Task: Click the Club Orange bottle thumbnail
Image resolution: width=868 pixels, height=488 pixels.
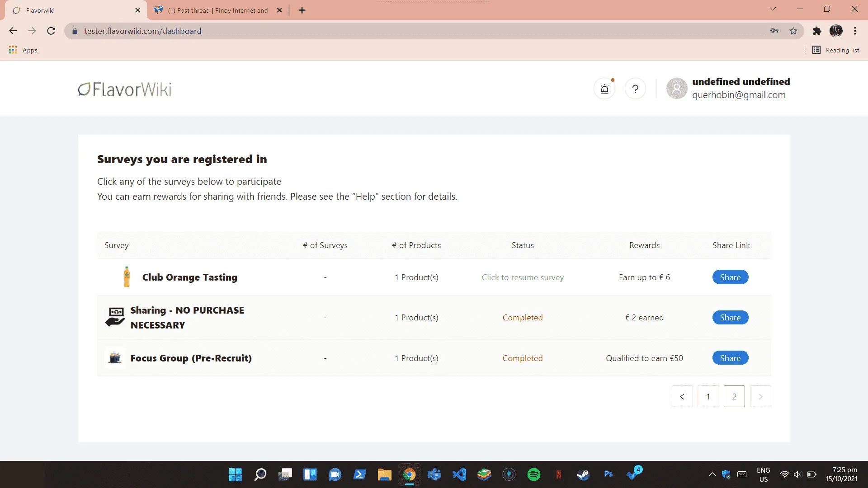Action: click(127, 277)
